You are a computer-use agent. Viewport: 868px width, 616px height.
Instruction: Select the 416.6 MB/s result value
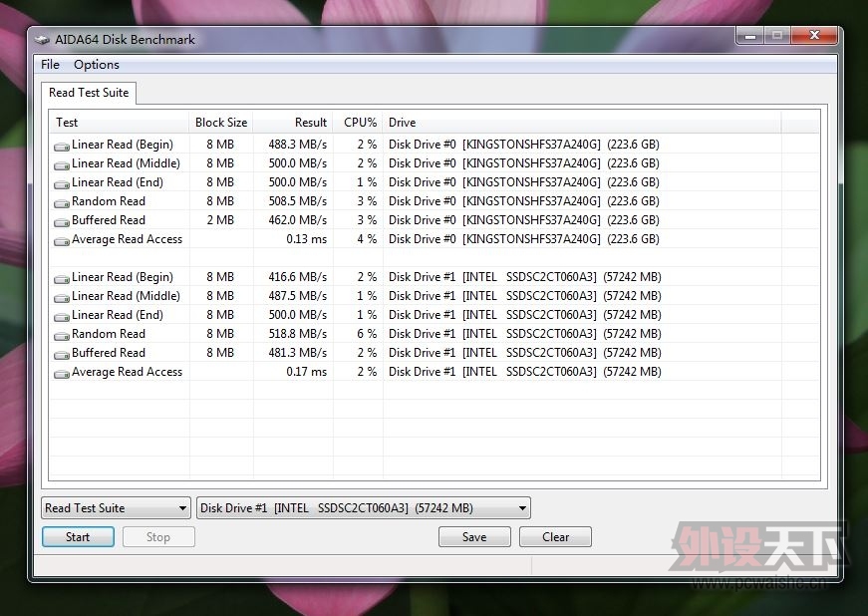(298, 277)
